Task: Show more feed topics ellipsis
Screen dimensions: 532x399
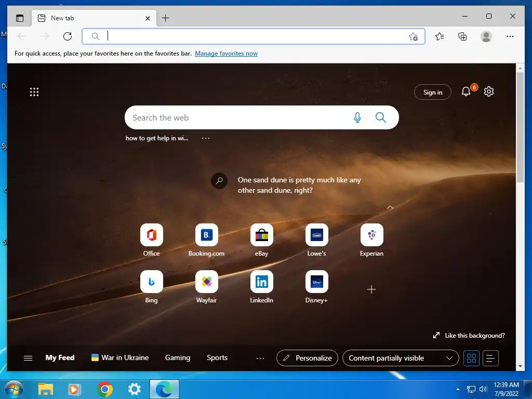Action: (x=260, y=358)
